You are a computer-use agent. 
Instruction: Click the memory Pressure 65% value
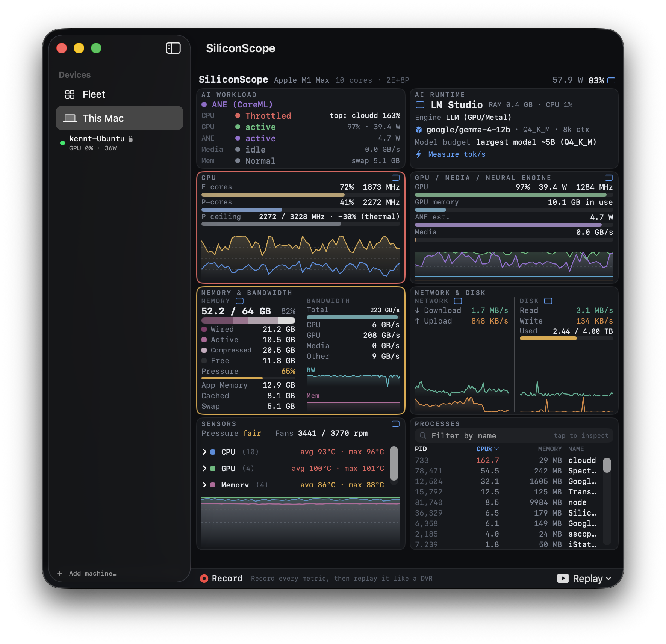pos(288,372)
